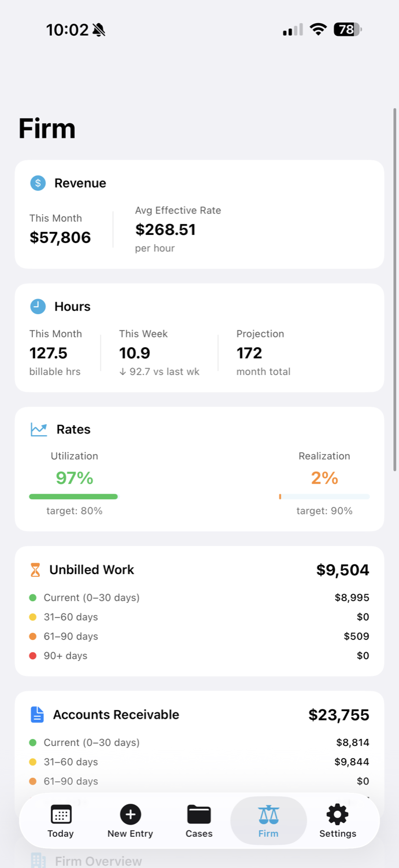Tap the yellow dot for unbilled 31–60 days

[32, 617]
